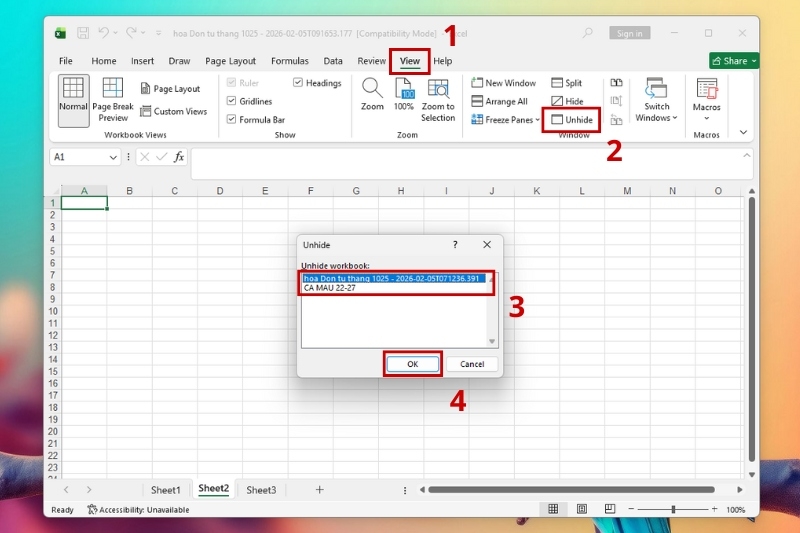Switch to the Help tab
Image resolution: width=800 pixels, height=533 pixels.
tap(443, 61)
